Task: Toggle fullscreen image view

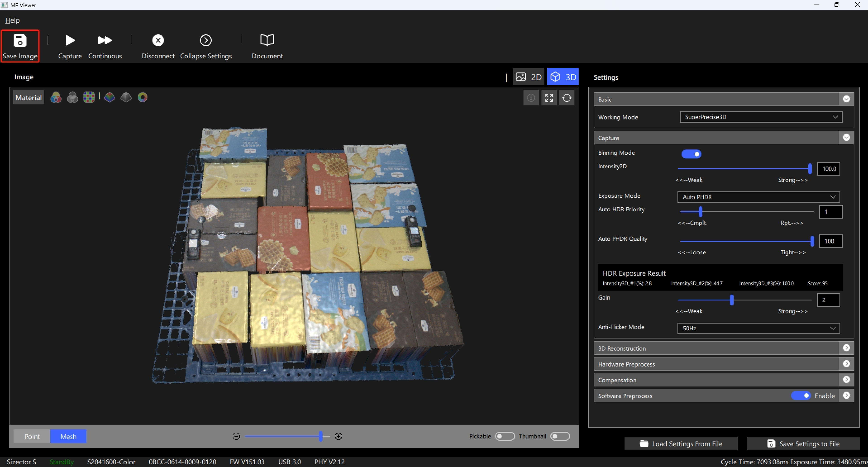Action: pos(549,98)
